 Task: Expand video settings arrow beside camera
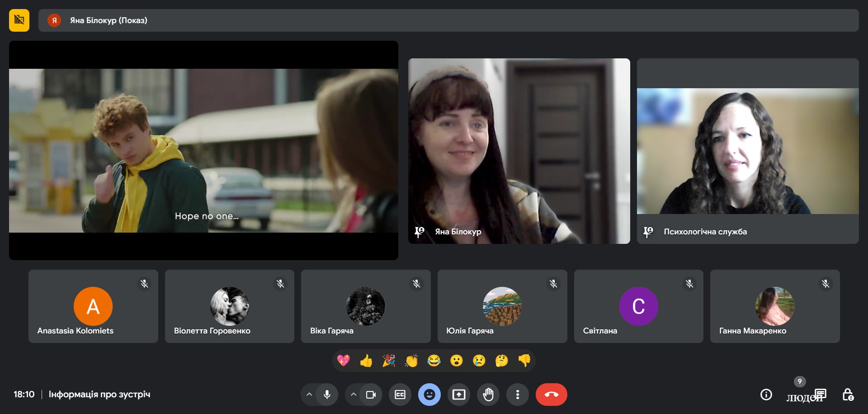click(354, 395)
